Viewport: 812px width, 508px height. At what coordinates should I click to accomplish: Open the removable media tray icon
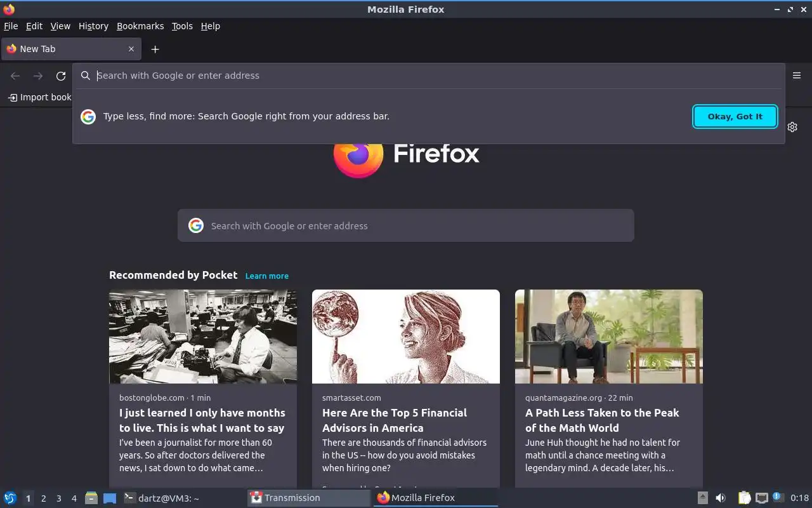[702, 498]
